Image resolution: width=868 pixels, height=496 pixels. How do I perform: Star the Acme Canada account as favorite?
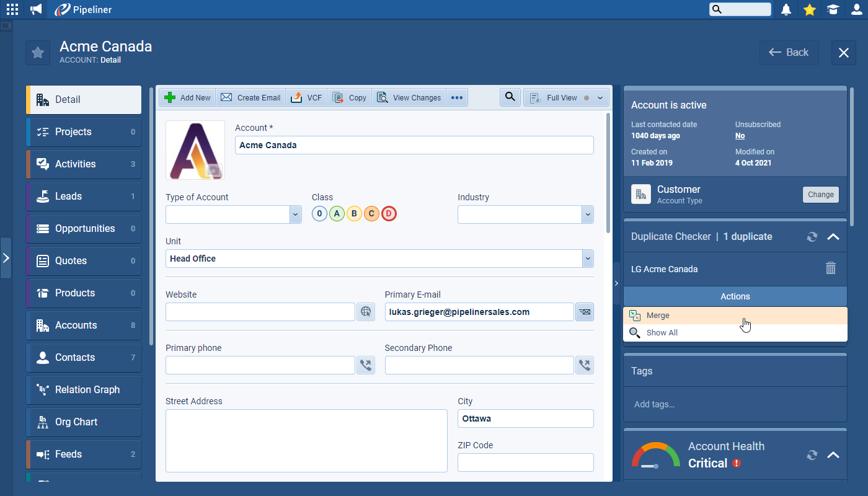tap(38, 53)
